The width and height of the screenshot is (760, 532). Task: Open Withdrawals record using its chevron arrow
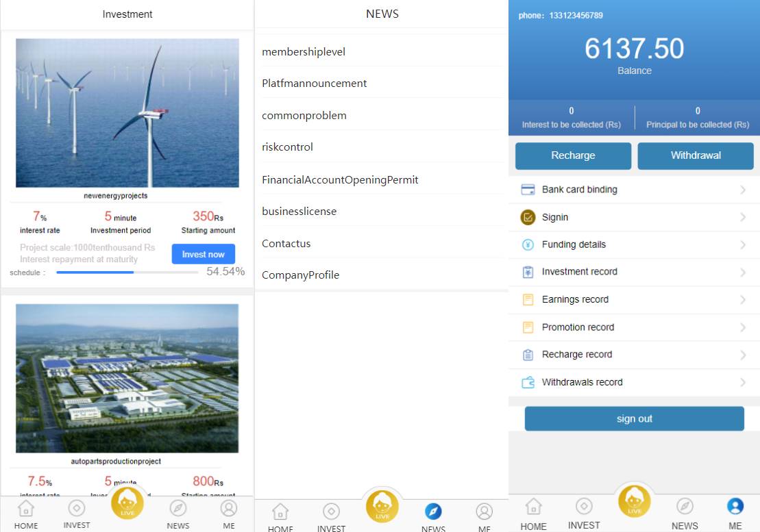[743, 382]
